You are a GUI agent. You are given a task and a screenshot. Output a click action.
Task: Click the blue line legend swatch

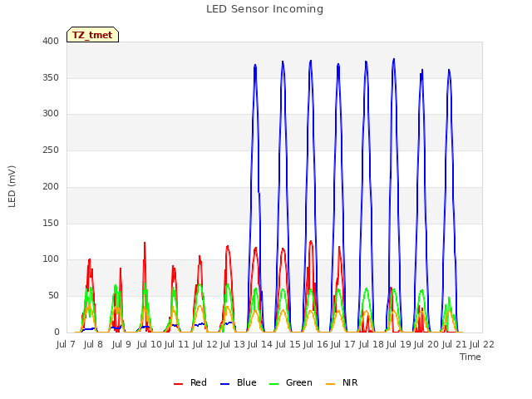tap(225, 384)
